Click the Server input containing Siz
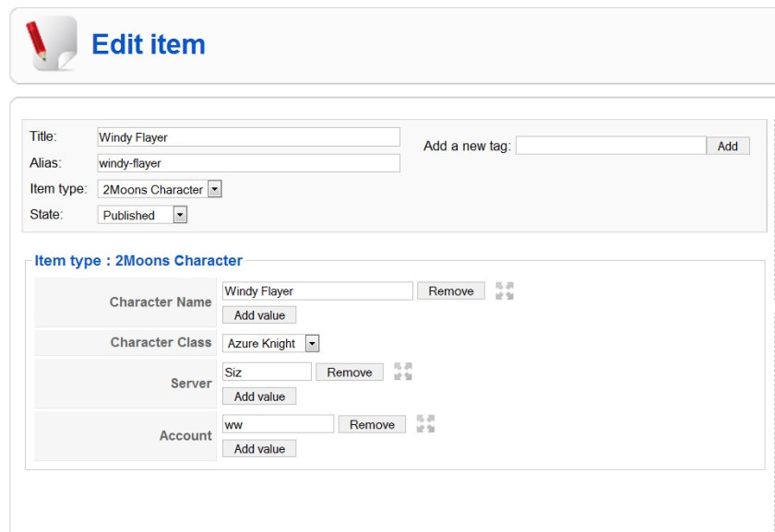The image size is (775, 532). point(267,372)
